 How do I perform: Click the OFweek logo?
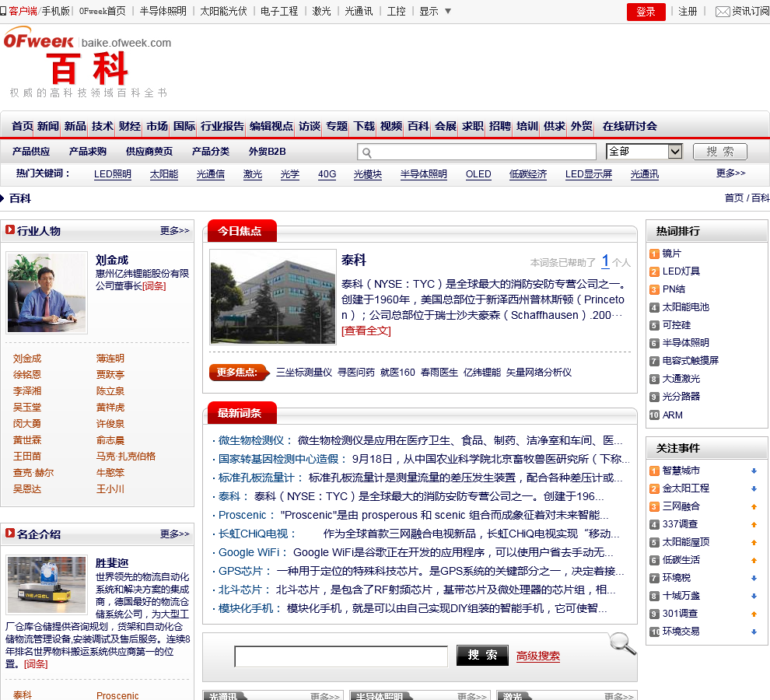(38, 38)
